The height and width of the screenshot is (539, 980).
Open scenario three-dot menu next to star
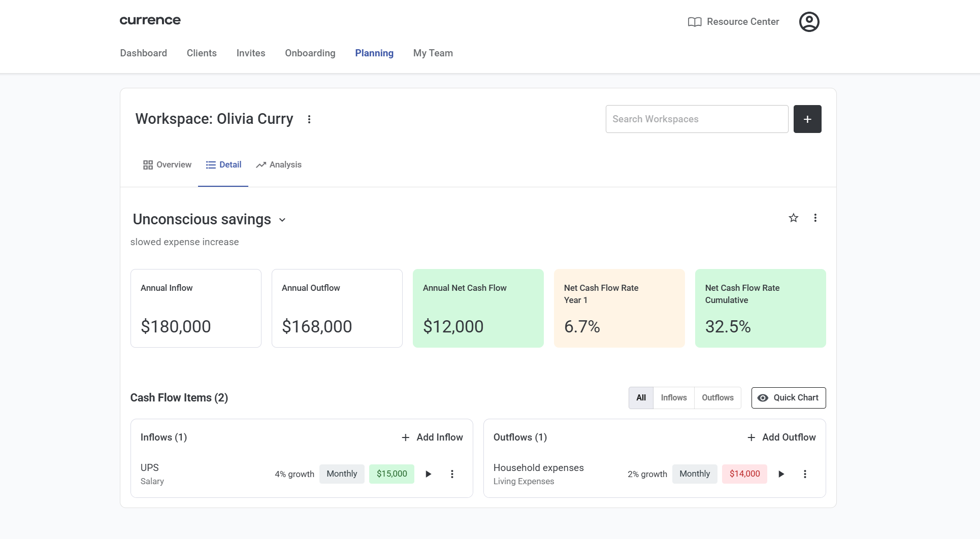pyautogui.click(x=815, y=218)
